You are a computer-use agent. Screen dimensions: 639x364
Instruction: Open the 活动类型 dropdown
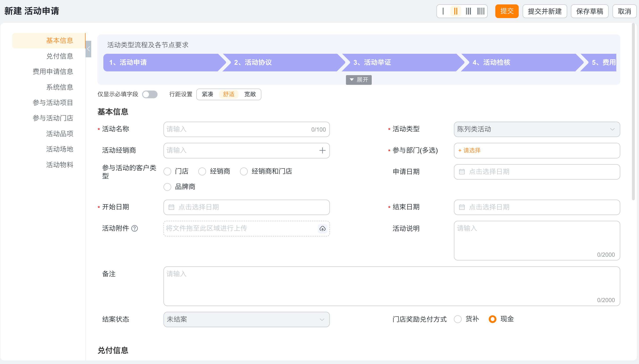[x=537, y=129]
